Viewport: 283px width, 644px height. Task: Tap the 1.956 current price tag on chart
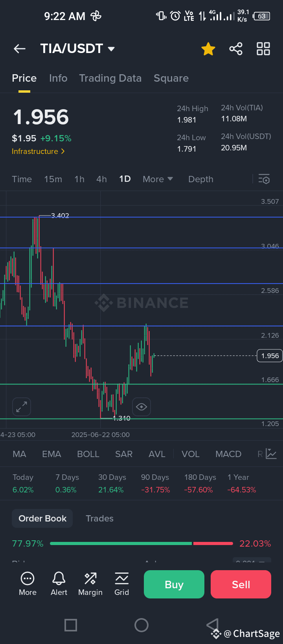click(x=270, y=356)
